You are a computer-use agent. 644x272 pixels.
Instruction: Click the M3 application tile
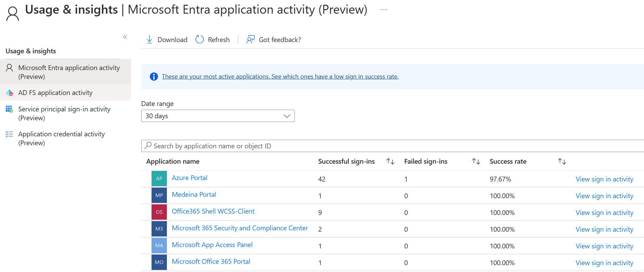click(x=159, y=229)
